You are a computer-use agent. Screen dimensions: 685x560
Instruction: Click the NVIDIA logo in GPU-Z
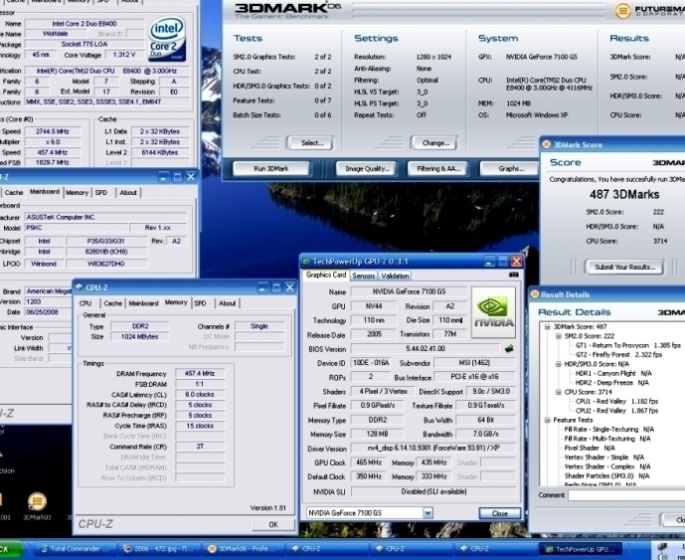coord(494,312)
